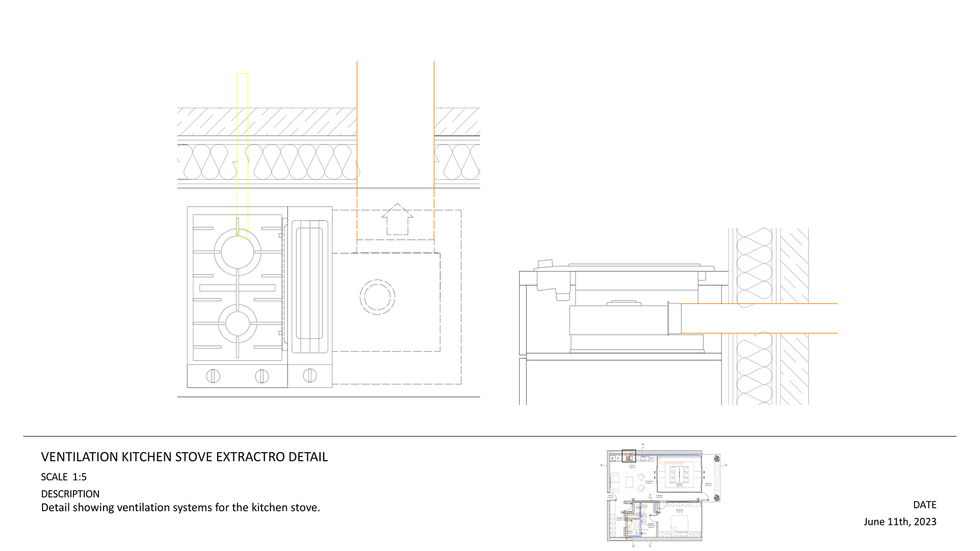
Task: Click the upward airflow arrow symbol
Action: [397, 219]
